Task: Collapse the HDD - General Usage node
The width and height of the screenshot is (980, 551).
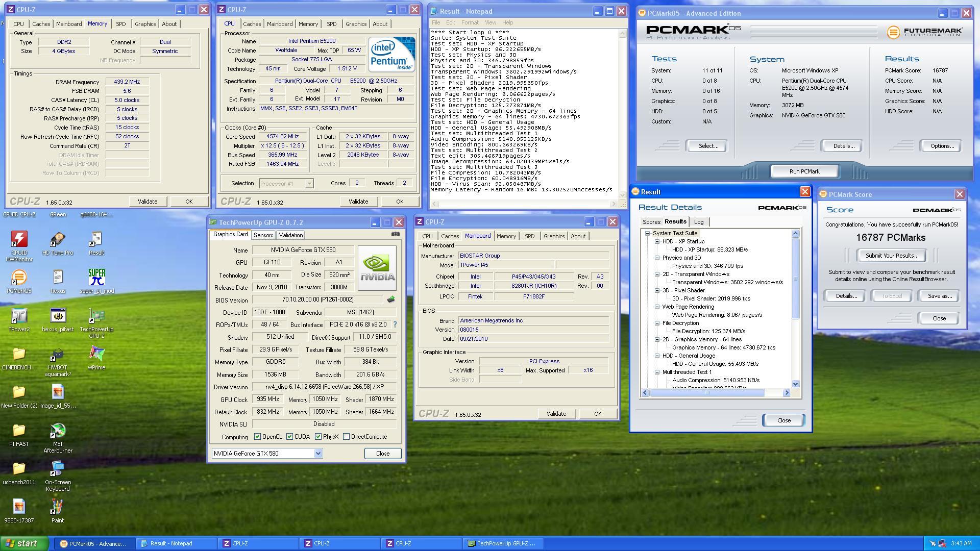Action: click(x=657, y=356)
